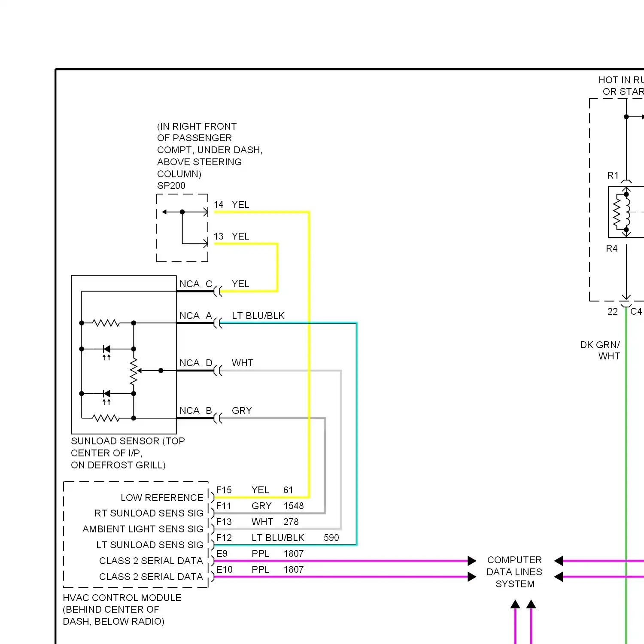The height and width of the screenshot is (644, 644).
Task: Click circuit number 590 on LT BLU/BLK wire
Action: 331,538
